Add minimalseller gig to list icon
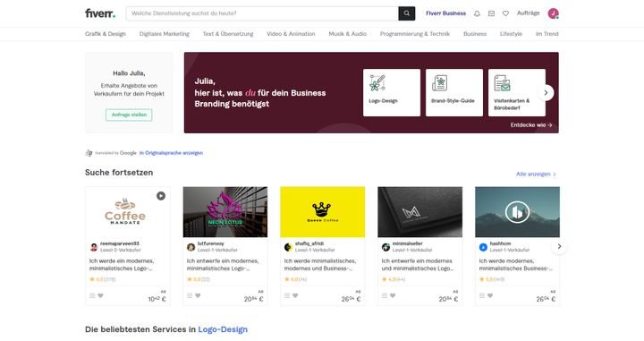 [x=385, y=296]
